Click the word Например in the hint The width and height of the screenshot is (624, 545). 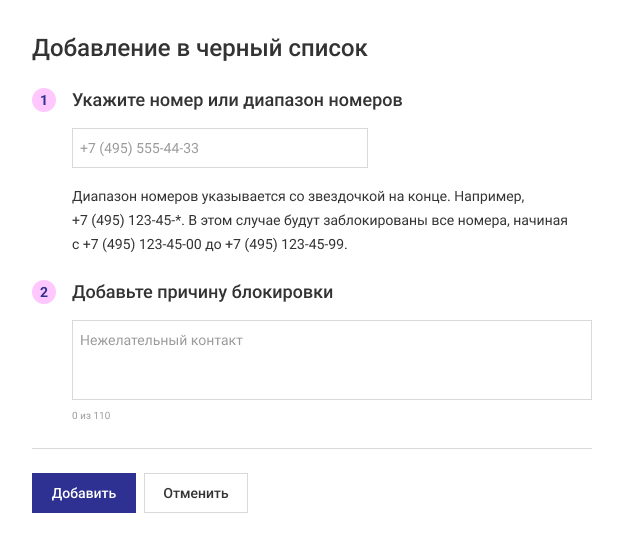pyautogui.click(x=488, y=196)
